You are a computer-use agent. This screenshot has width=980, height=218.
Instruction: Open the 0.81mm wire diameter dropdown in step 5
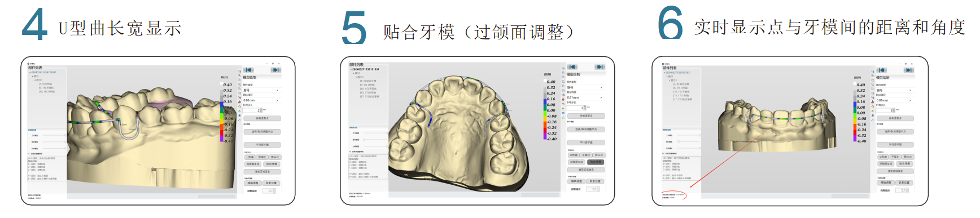click(585, 97)
